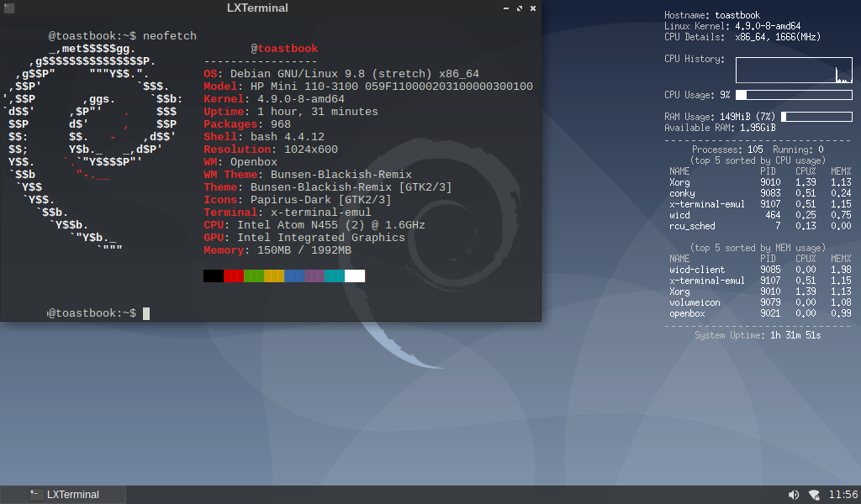Click the 'Terminal: x-terminal-emul' line
Viewport: 861px width, 504px height.
288,213
